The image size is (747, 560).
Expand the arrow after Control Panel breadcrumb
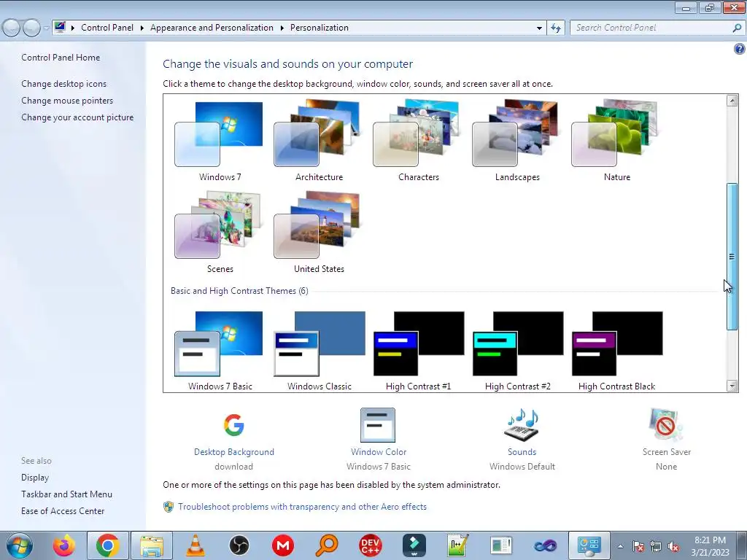tap(142, 28)
